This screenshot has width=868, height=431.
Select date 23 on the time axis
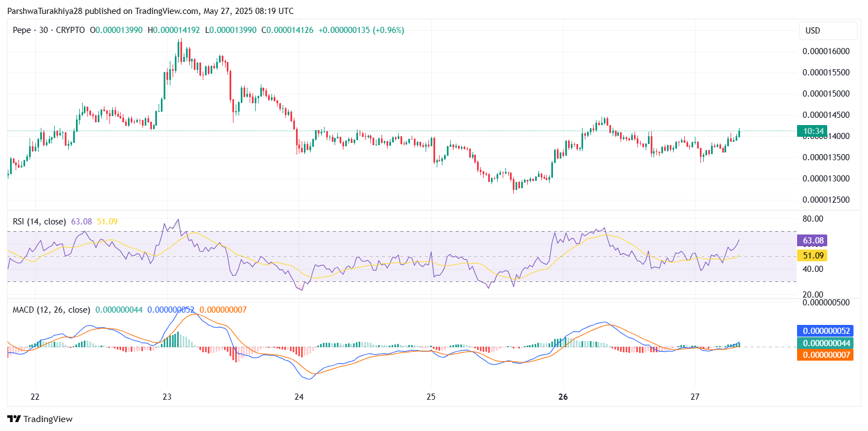[167, 397]
